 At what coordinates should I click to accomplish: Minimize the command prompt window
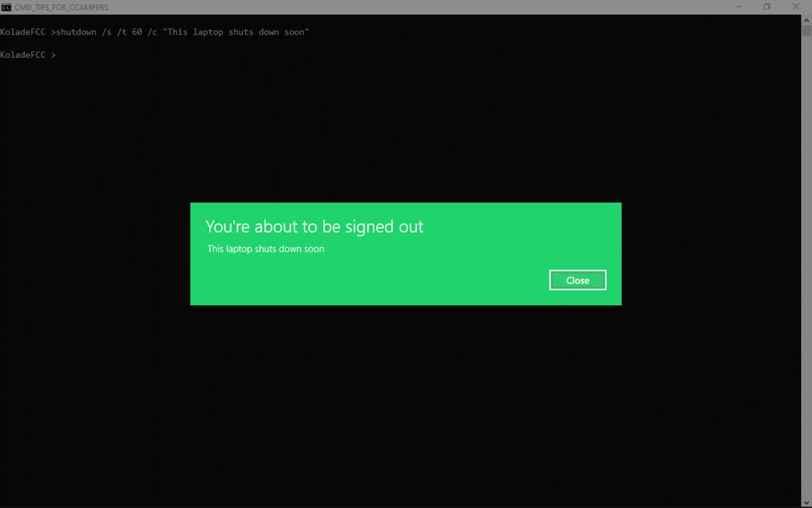(737, 7)
